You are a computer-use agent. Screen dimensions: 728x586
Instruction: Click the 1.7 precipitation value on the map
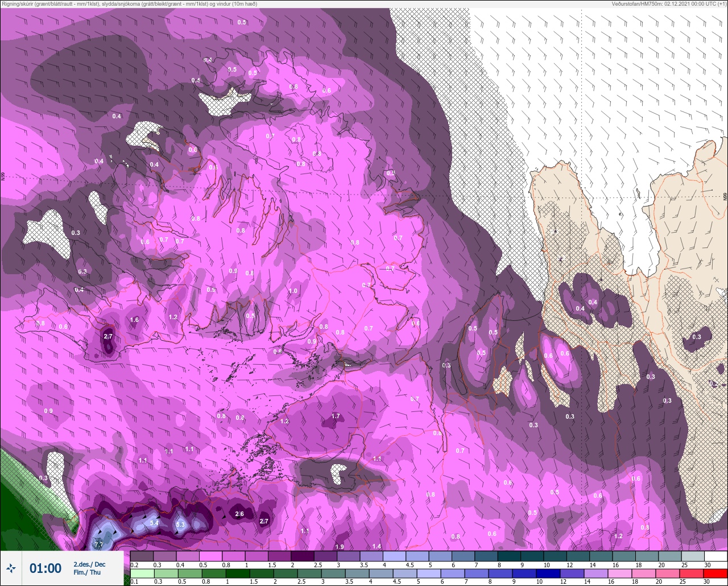[x=336, y=416]
